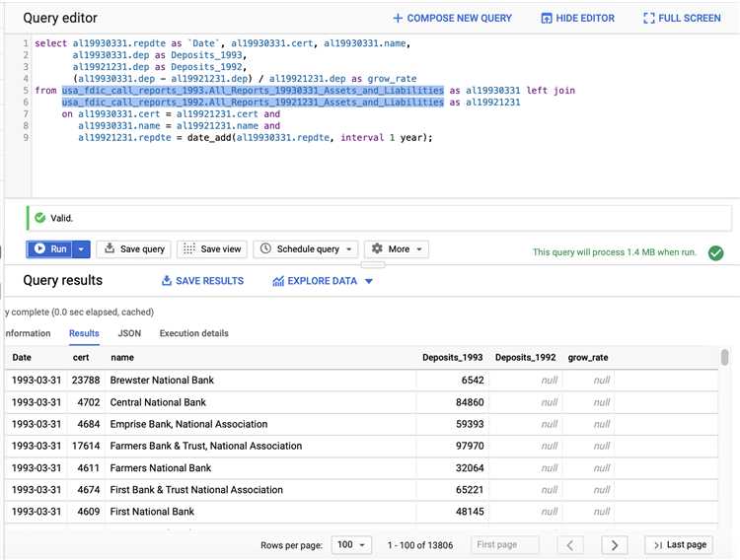
Task: Click the Save view grid icon
Action: 188,248
